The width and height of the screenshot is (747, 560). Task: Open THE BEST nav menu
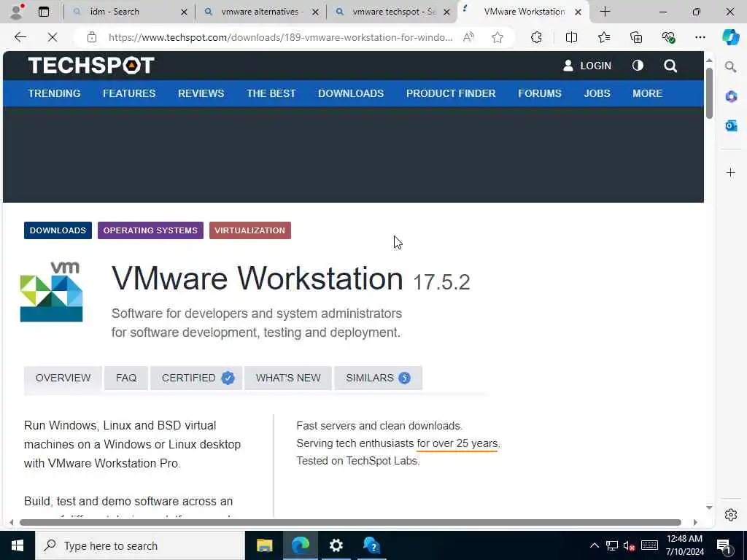[271, 93]
